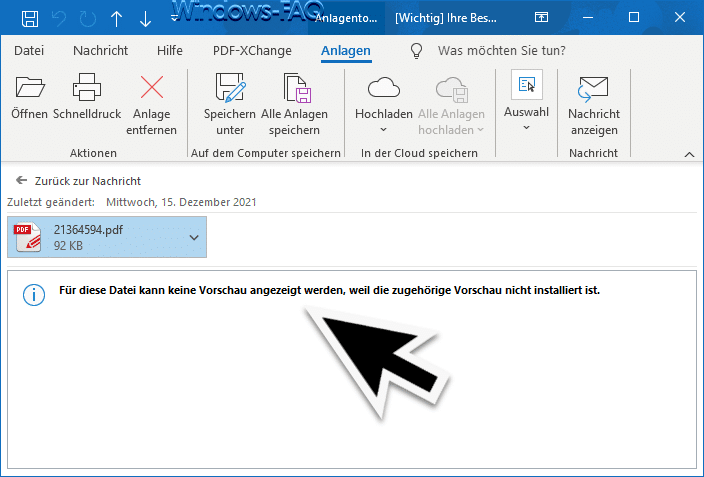Go to previous item with up arrow
The height and width of the screenshot is (477, 704).
pos(117,18)
